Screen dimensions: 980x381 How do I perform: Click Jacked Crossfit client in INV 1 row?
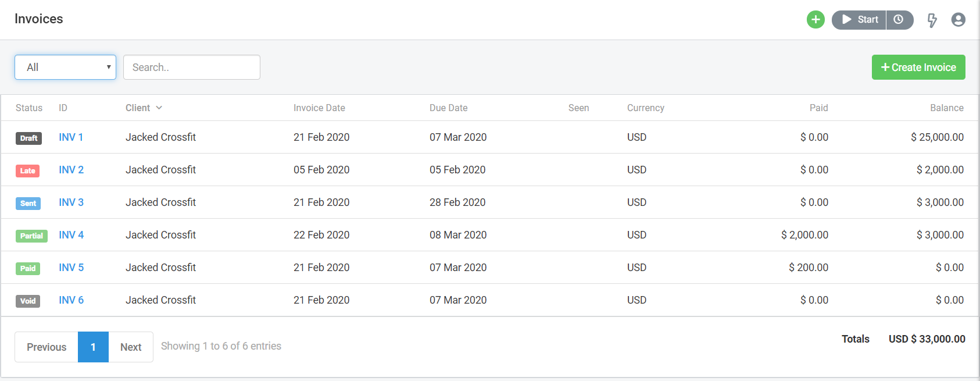pyautogui.click(x=160, y=137)
